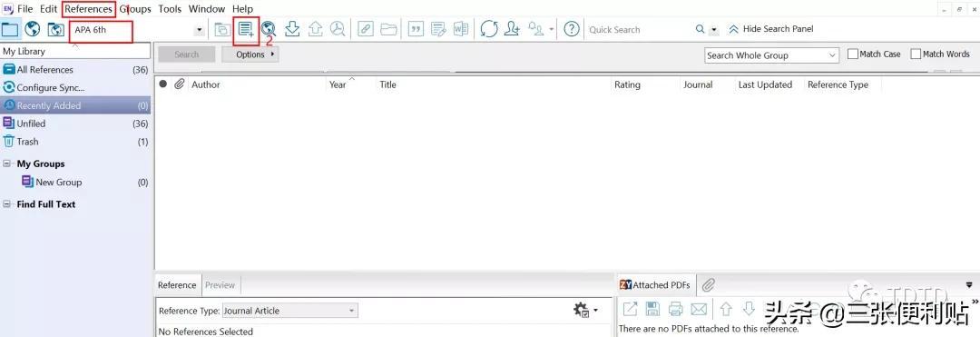
Task: Click Configure Sync in the sidebar
Action: click(75, 87)
